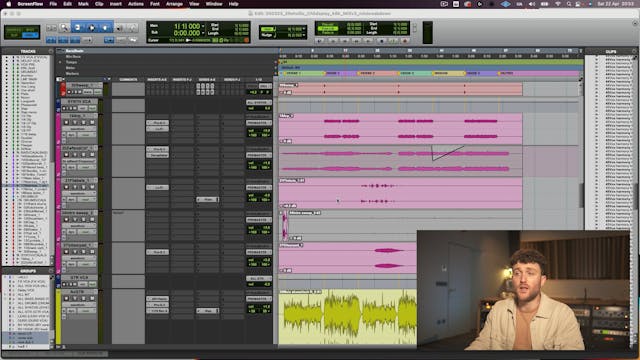Click the Play transport button

pyautogui.click(x=393, y=41)
